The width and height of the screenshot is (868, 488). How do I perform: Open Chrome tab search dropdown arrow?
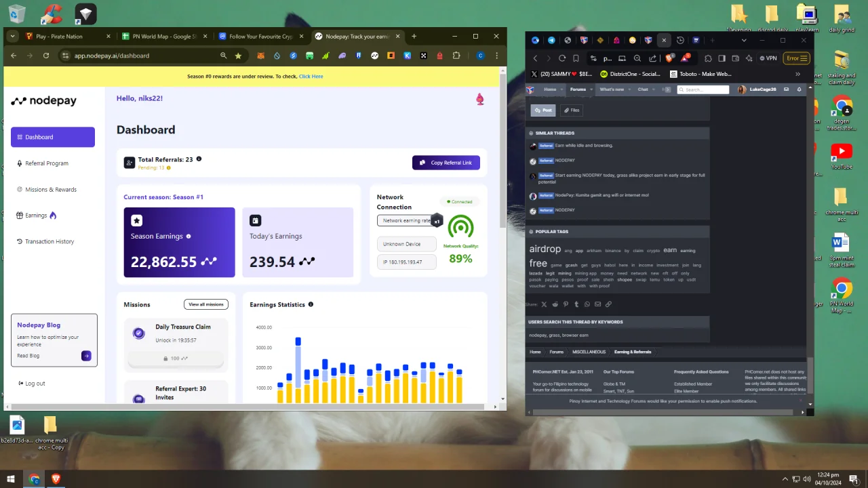pyautogui.click(x=12, y=36)
